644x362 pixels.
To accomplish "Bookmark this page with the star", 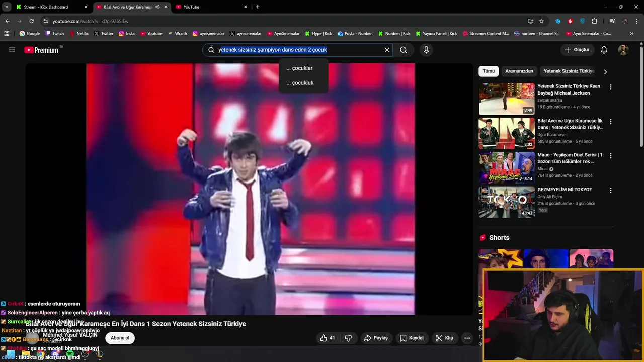I will tap(541, 21).
